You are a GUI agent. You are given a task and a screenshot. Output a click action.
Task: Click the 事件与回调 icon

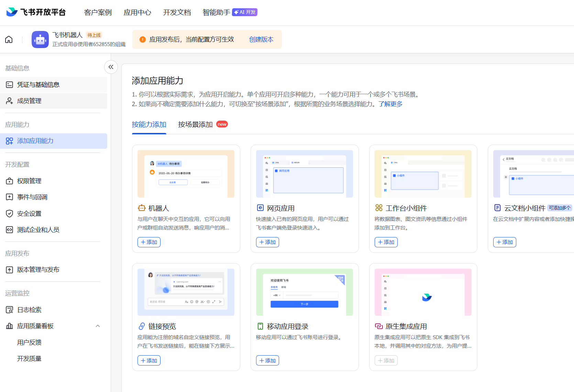10,197
